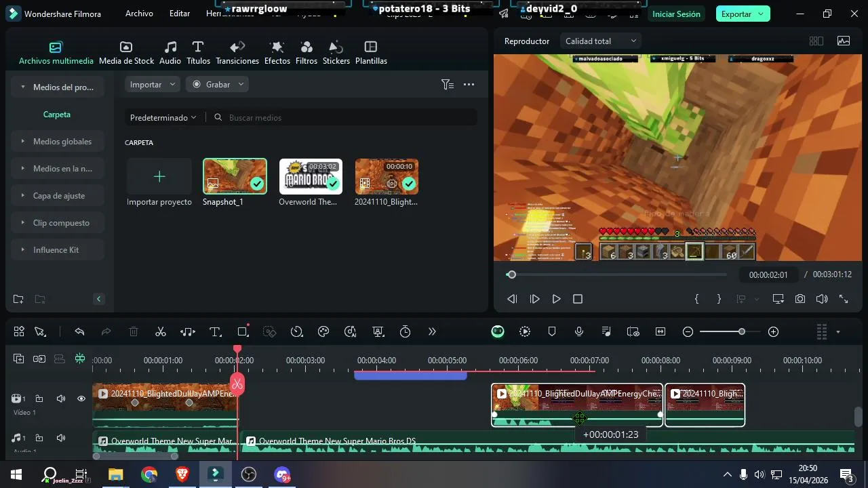The height and width of the screenshot is (488, 868).
Task: Add a timeline marker
Action: click(x=552, y=331)
